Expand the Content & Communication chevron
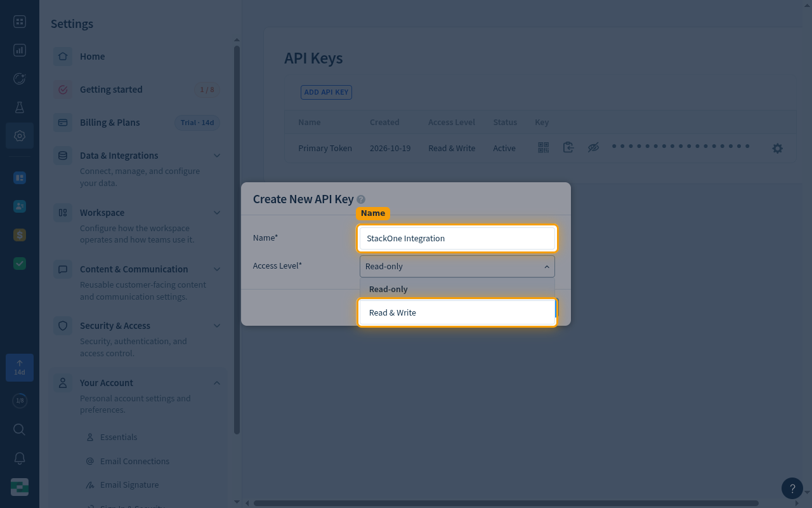This screenshot has height=508, width=812. pos(217,269)
